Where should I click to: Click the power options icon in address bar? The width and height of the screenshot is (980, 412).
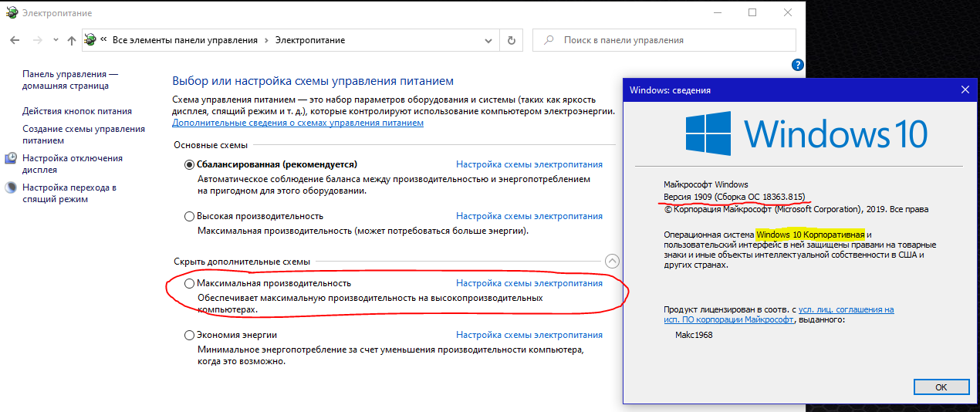90,39
